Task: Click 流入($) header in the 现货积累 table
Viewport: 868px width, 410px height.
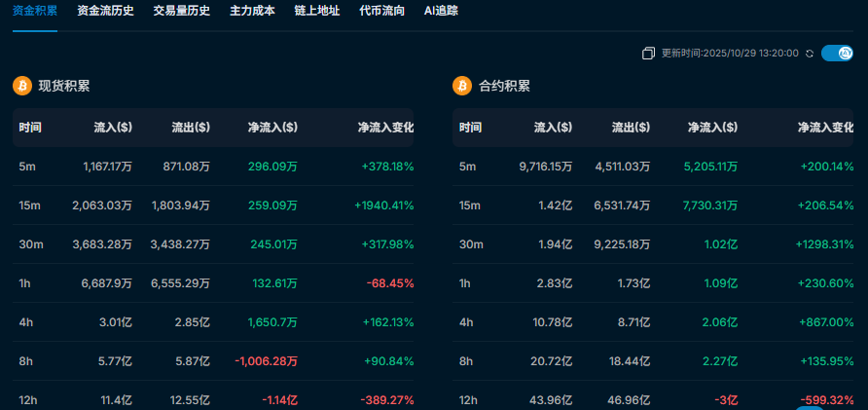Action: tap(113, 128)
